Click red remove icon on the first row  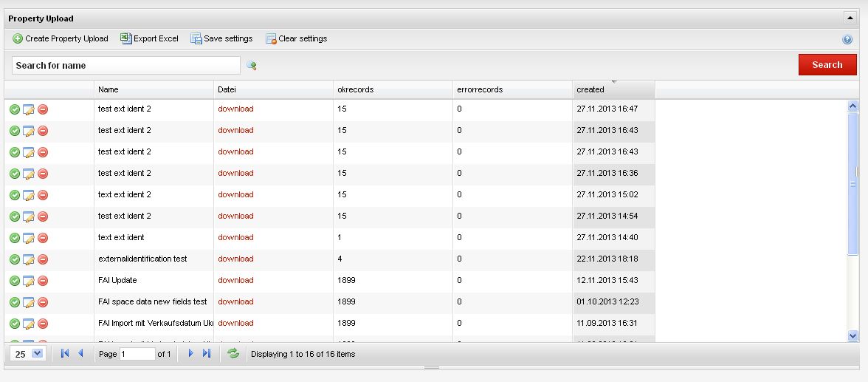[43, 109]
